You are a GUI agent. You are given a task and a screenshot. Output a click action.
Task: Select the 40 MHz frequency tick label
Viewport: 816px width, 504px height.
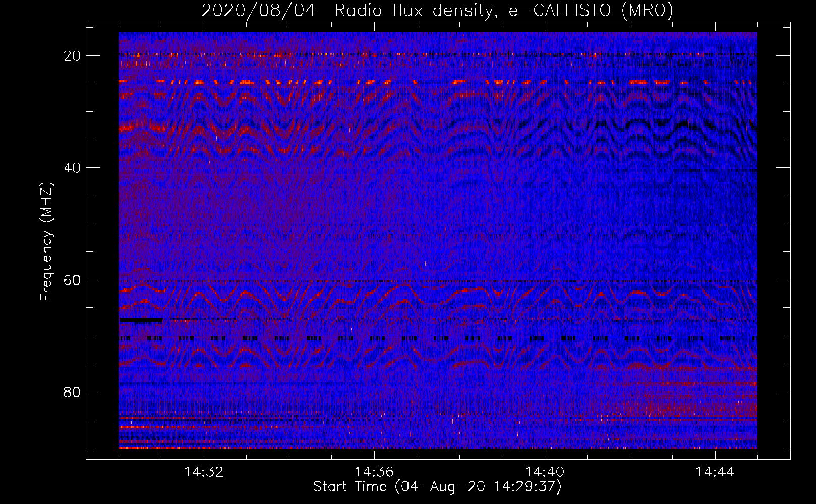pos(72,167)
